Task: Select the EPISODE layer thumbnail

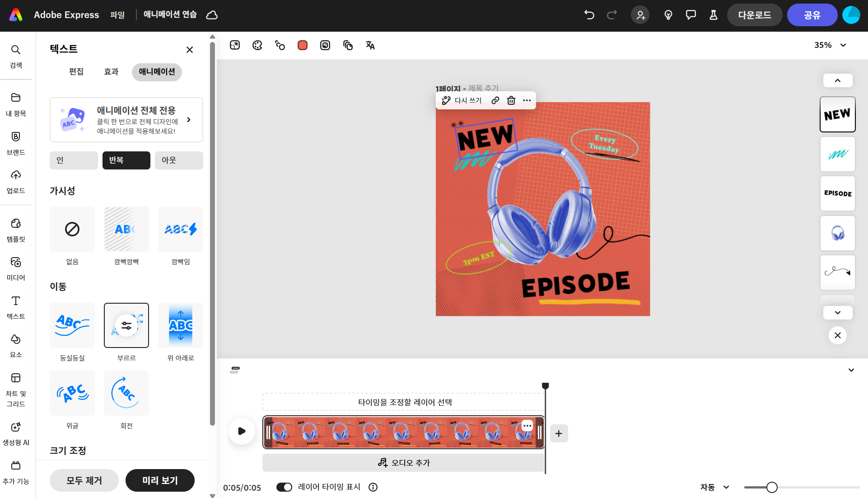Action: [837, 193]
